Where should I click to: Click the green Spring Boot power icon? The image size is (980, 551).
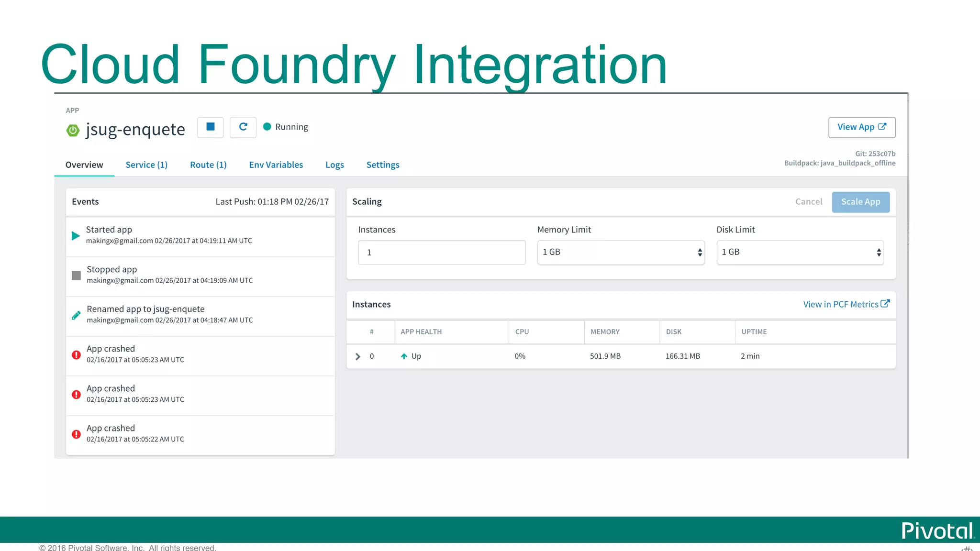[x=73, y=130]
